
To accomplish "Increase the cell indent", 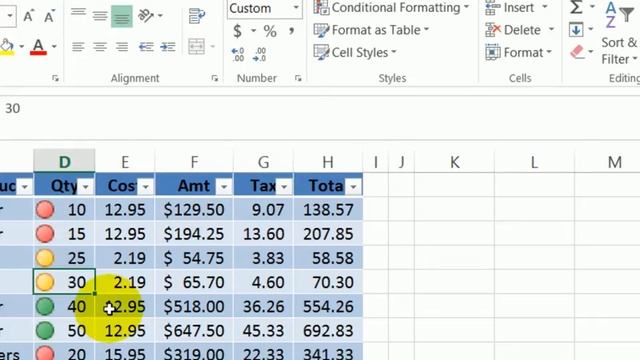I will coord(168,47).
